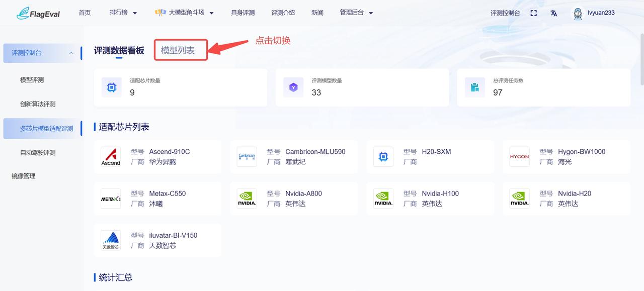Go to 评测控制台 link in header
The width and height of the screenshot is (644, 291).
point(506,13)
